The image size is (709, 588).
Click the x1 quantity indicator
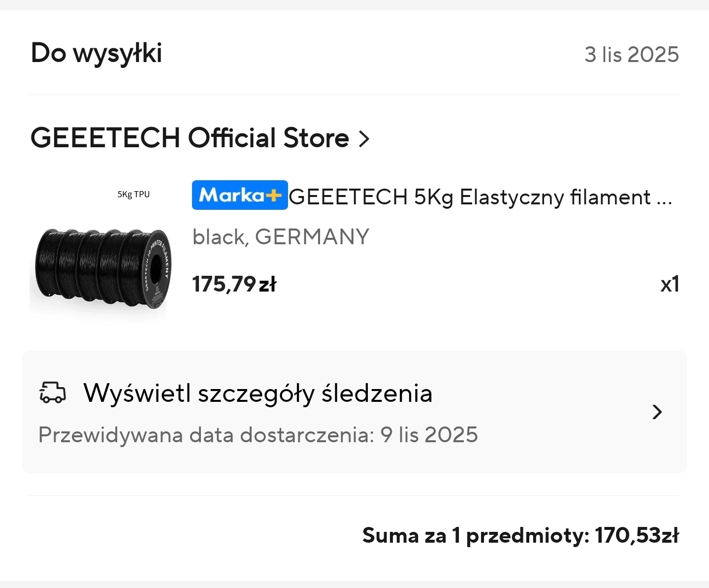(670, 284)
